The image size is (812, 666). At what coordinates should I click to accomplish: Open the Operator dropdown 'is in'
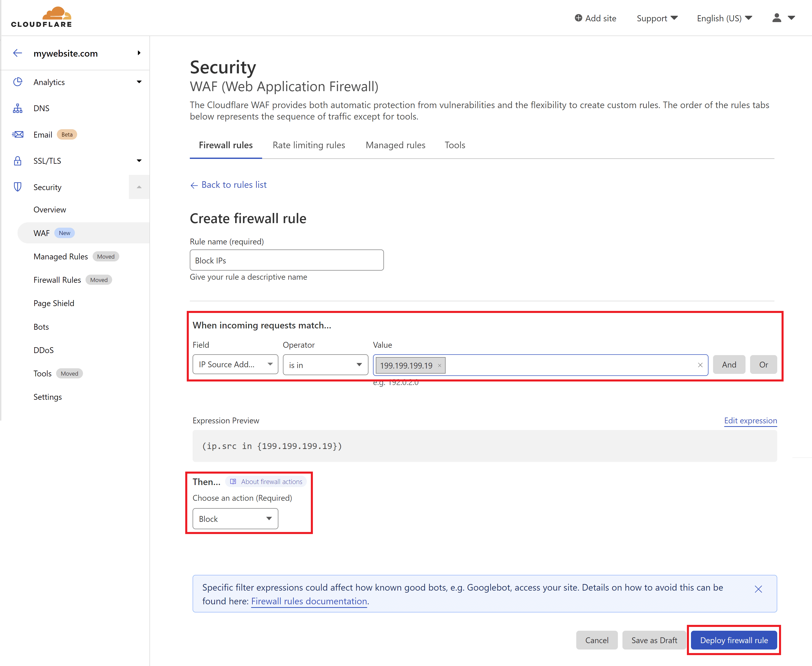coord(325,365)
